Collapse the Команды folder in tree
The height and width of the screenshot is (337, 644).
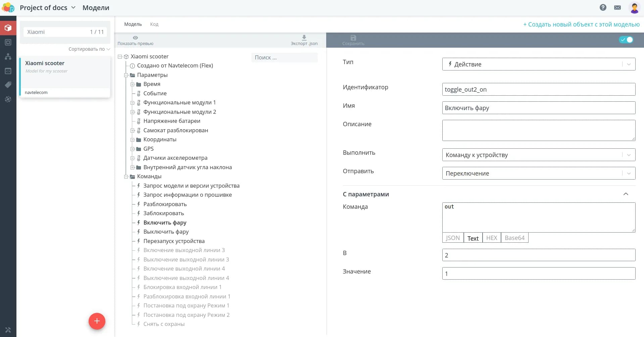click(x=126, y=177)
